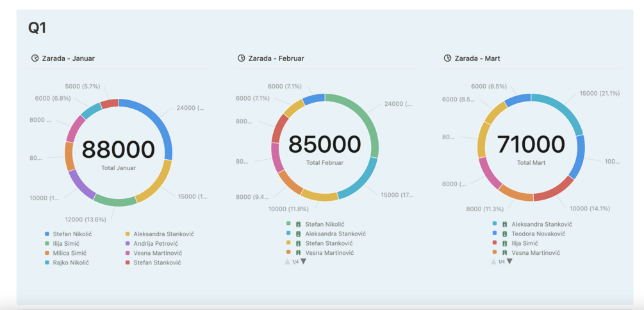Viewport: 644px width, 310px height.
Task: Click the Q1 section heading
Action: point(37,28)
